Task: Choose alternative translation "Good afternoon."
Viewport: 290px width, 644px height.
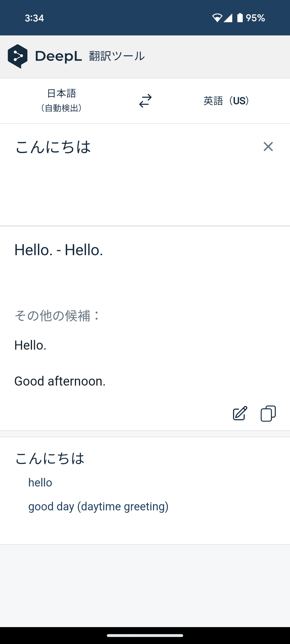Action: [x=60, y=381]
